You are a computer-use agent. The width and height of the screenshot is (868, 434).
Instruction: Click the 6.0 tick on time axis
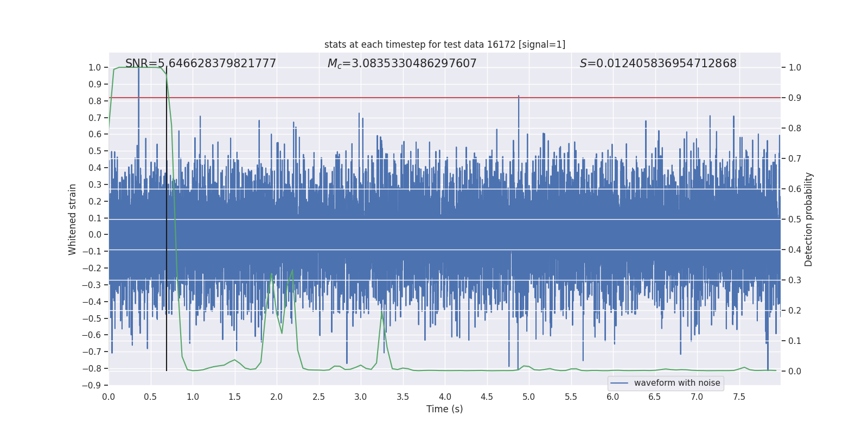613,397
